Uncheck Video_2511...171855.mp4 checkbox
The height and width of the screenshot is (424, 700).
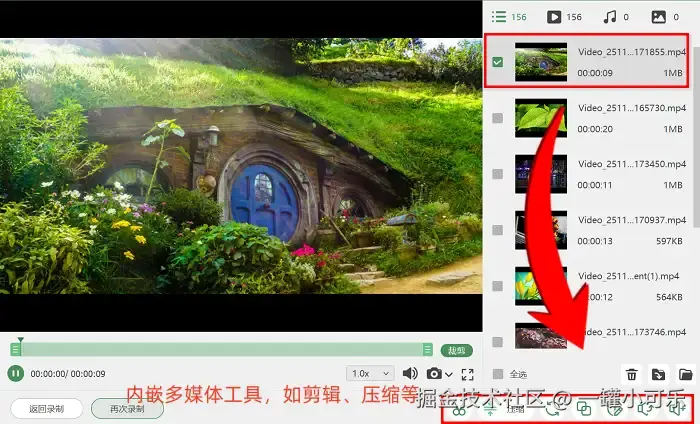click(x=497, y=62)
